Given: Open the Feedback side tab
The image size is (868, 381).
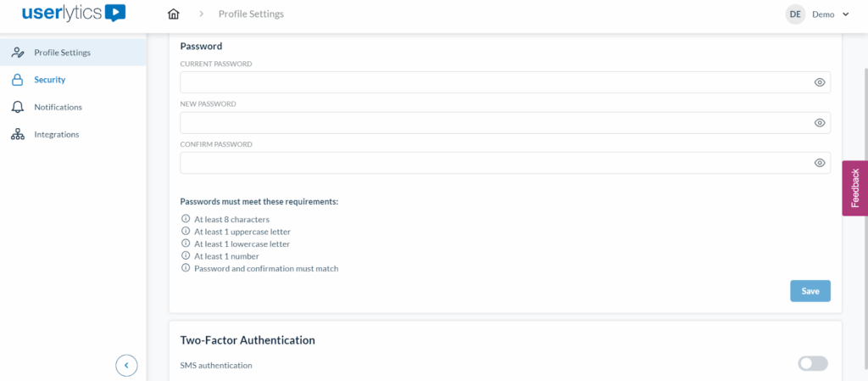Looking at the screenshot, I should tap(854, 188).
